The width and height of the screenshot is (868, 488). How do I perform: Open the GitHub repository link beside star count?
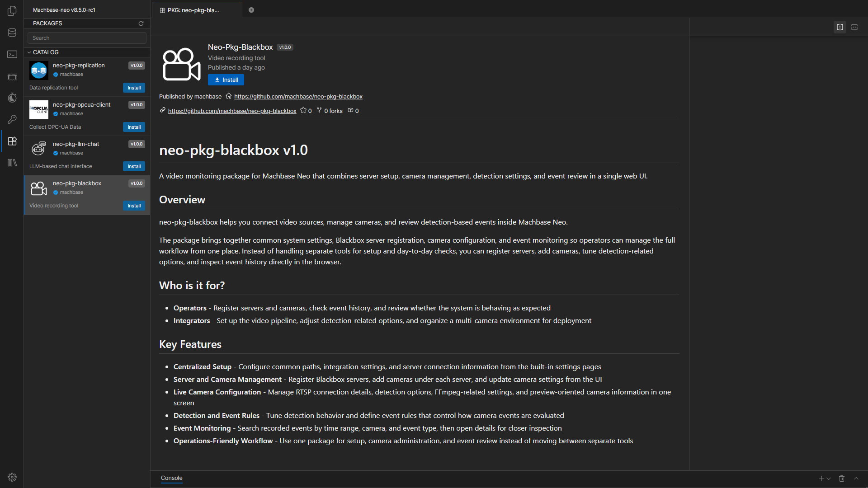[232, 111]
